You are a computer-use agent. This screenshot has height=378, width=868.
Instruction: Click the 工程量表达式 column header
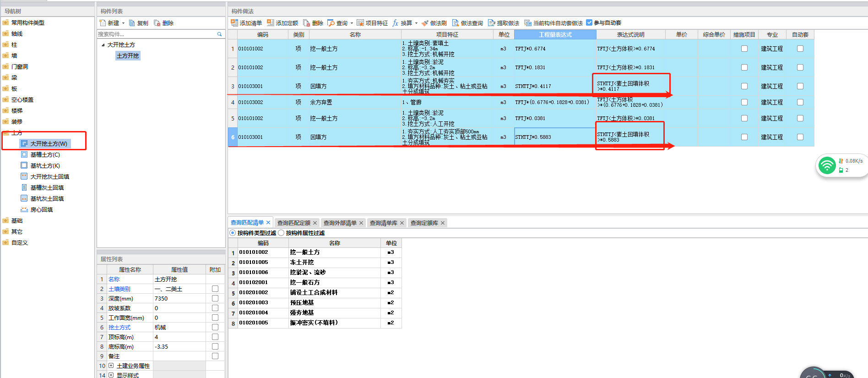tap(555, 35)
